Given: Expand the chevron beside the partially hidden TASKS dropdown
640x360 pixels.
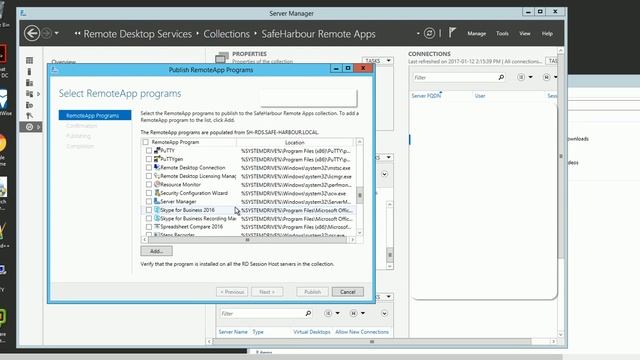Looking at the screenshot, I should tap(384, 174).
